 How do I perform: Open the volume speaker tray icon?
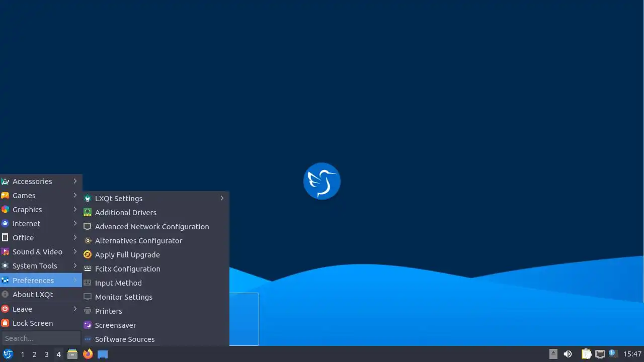pyautogui.click(x=568, y=354)
